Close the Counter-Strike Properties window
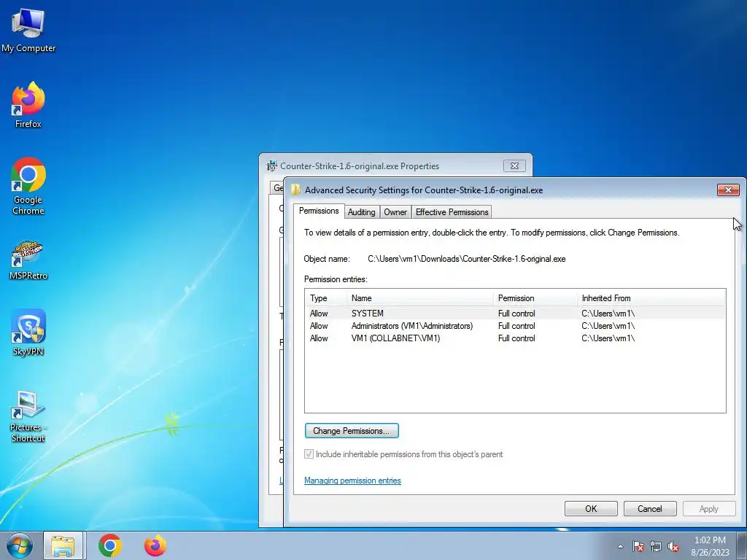The width and height of the screenshot is (747, 560). [x=514, y=166]
